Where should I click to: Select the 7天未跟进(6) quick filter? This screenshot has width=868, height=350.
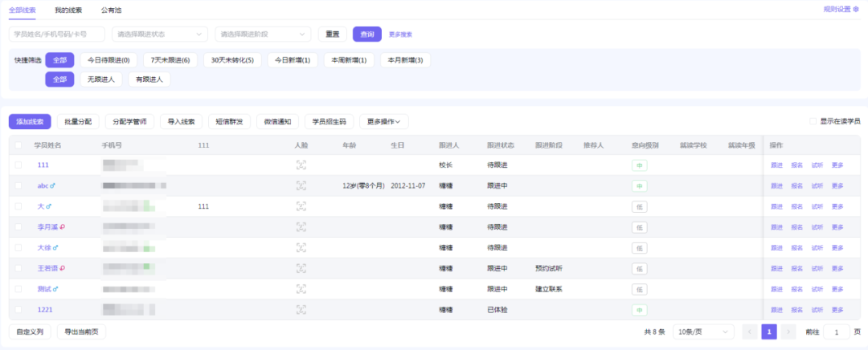point(170,60)
